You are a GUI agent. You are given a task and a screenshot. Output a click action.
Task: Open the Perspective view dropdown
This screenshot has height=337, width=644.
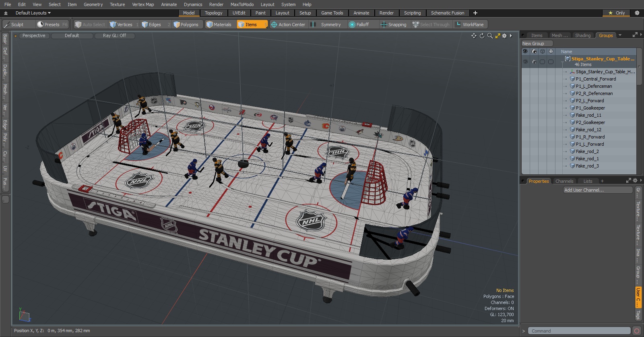pos(34,36)
